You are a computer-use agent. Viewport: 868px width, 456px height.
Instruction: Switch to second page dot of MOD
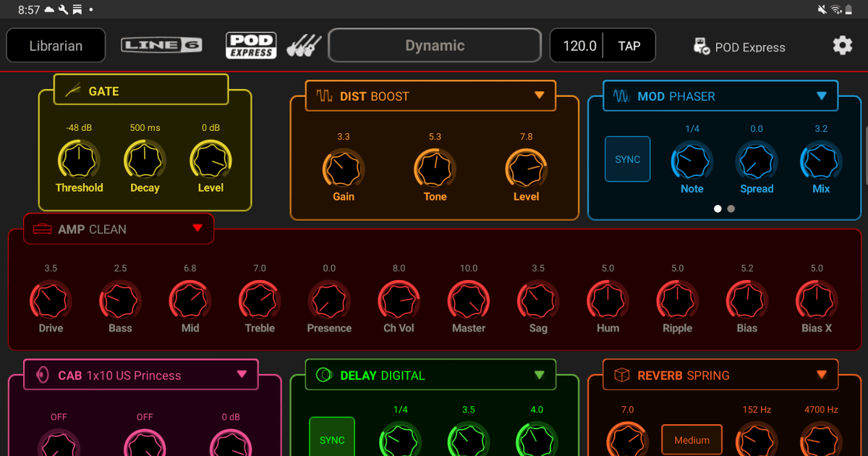point(731,208)
